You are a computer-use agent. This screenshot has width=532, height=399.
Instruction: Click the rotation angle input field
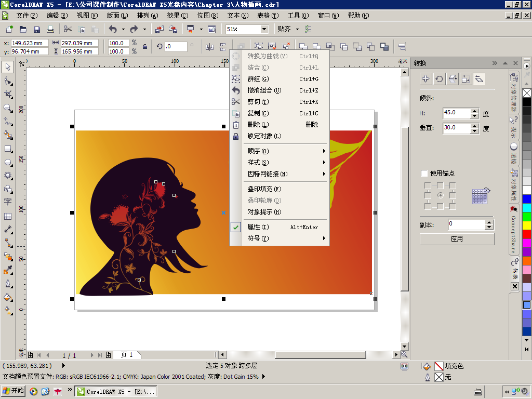point(176,47)
